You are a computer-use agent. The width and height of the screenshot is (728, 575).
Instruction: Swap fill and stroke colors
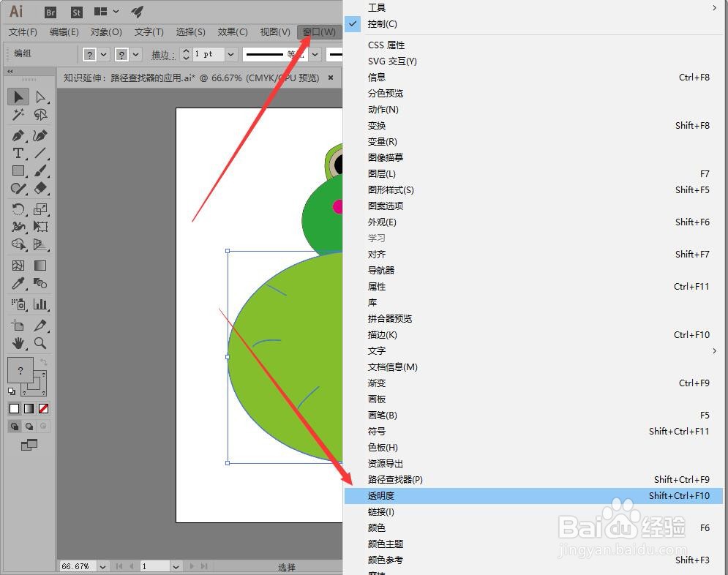coord(44,361)
